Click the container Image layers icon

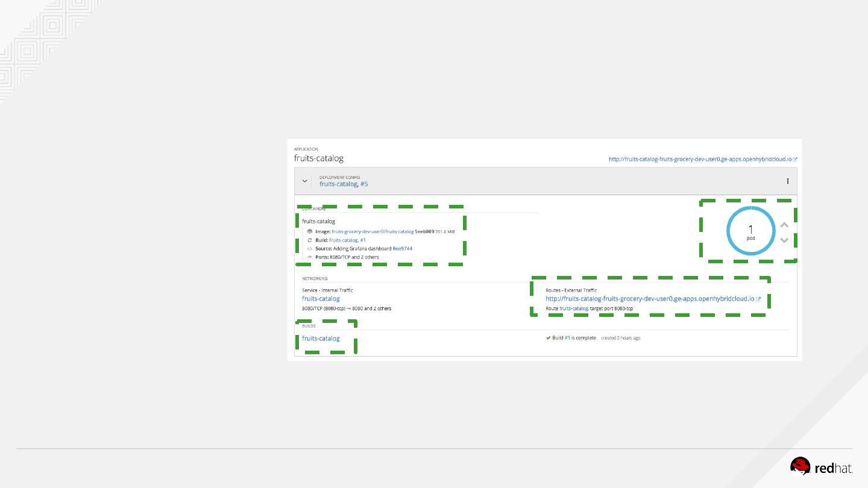click(x=310, y=231)
